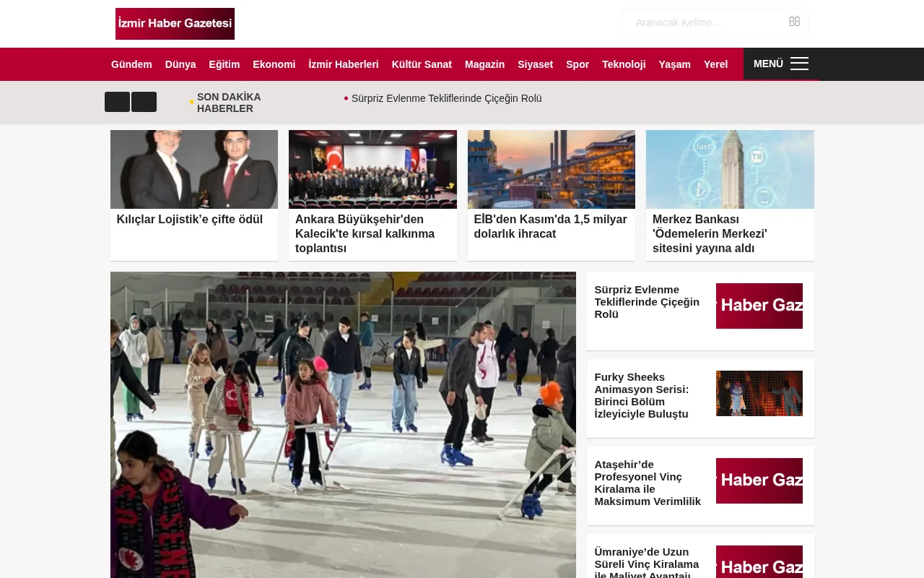Open EİB'den Kasım'da 1,5 milyar dolarlık ihracat story

[550, 226]
